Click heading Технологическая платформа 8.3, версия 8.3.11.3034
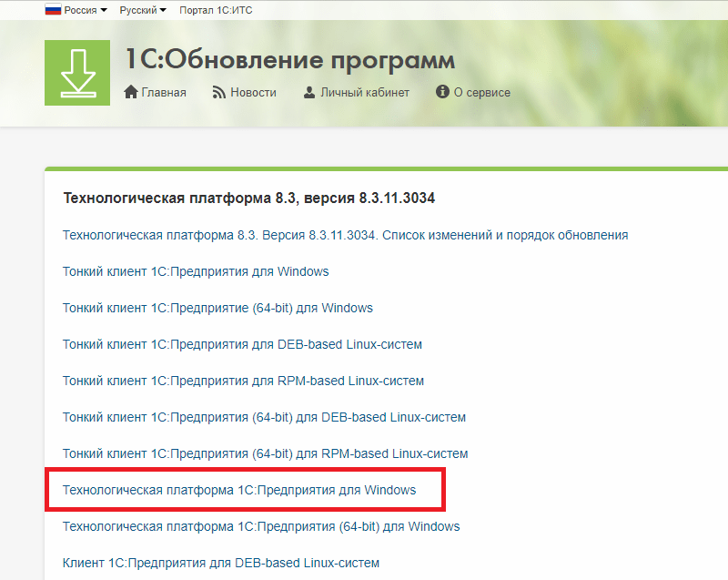728x580 pixels. [x=248, y=198]
